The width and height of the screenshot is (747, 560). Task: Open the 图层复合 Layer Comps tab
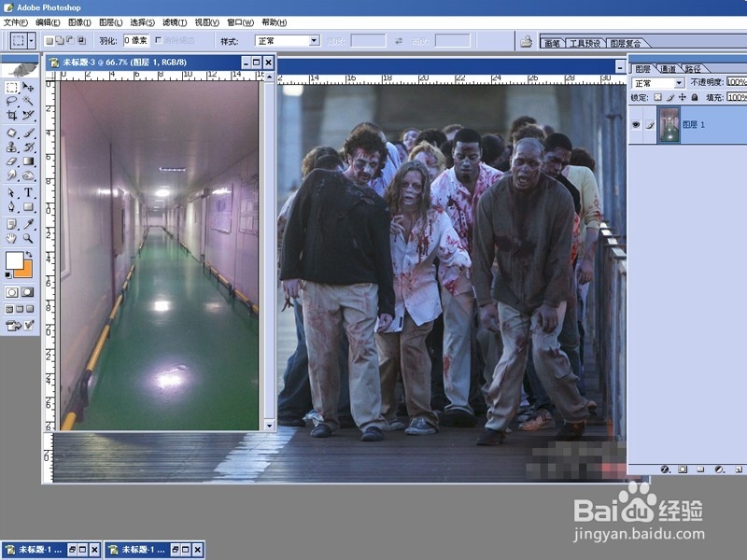pyautogui.click(x=625, y=43)
